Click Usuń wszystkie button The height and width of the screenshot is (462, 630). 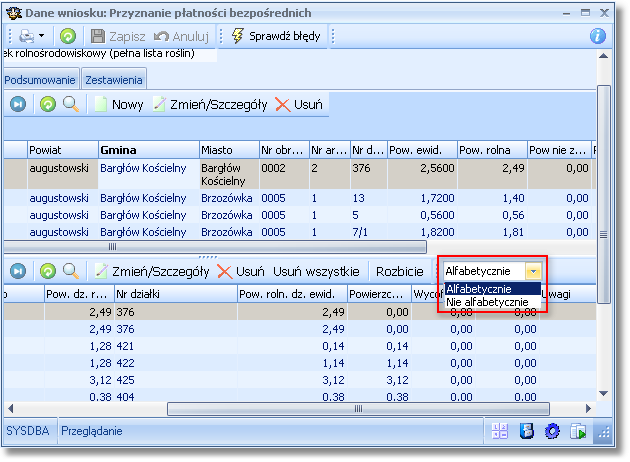pyautogui.click(x=316, y=271)
